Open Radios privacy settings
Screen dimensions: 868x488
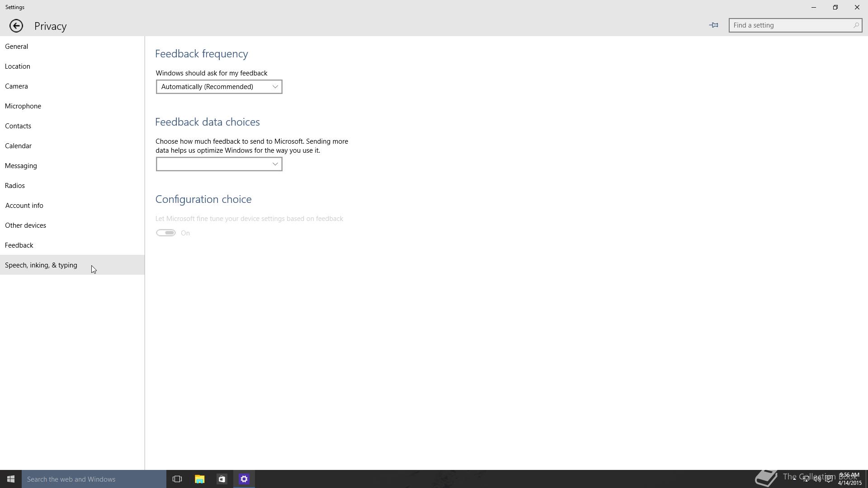click(72, 186)
